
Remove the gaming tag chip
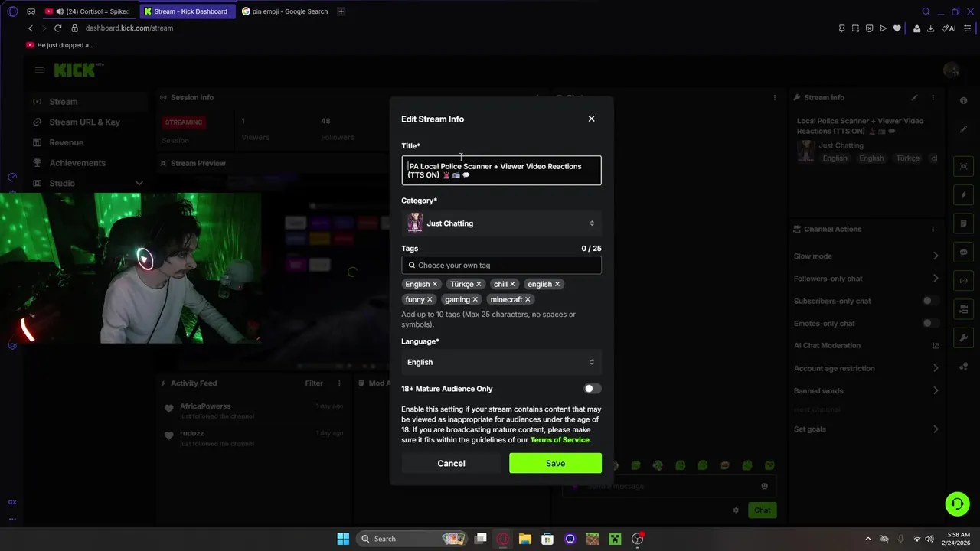[475, 300]
